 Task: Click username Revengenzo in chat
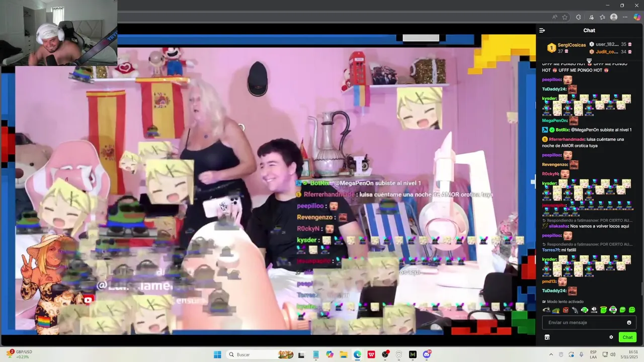pyautogui.click(x=555, y=164)
